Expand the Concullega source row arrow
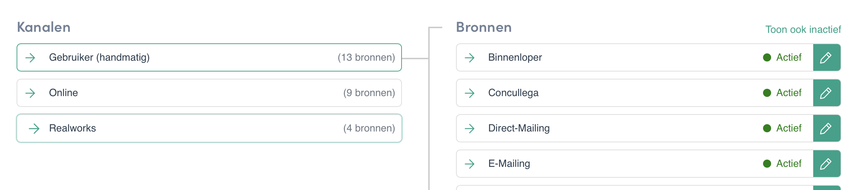Viewport: 868px width, 190px height. [x=469, y=93]
